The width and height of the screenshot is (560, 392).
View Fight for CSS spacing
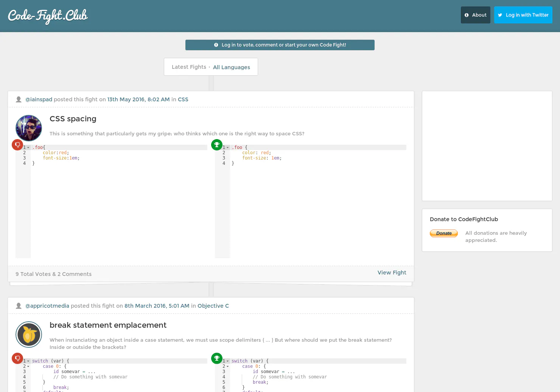pos(392,273)
